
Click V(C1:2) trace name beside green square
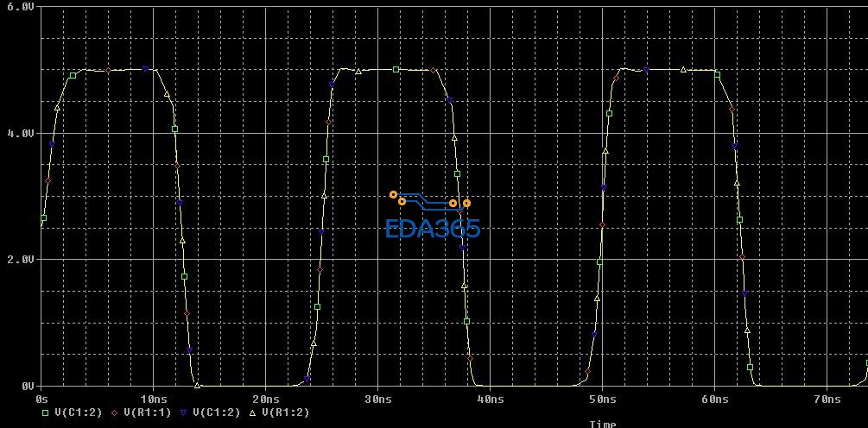click(78, 412)
